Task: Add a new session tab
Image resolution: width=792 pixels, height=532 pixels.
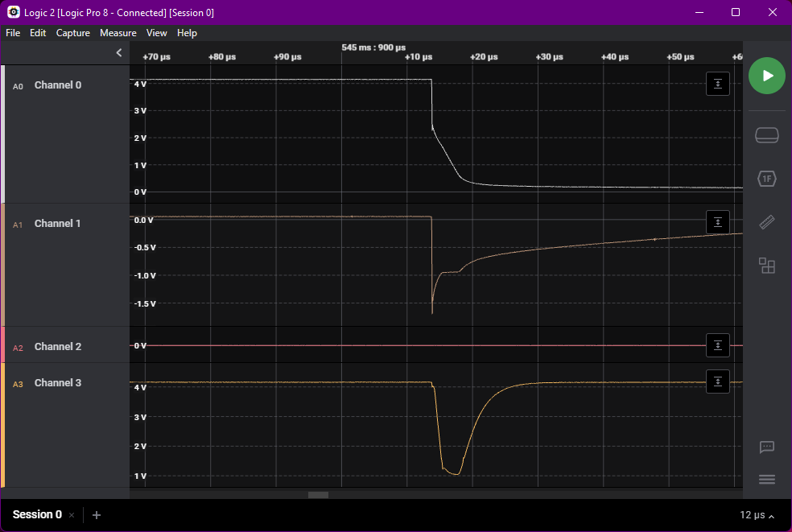Action: pyautogui.click(x=97, y=515)
